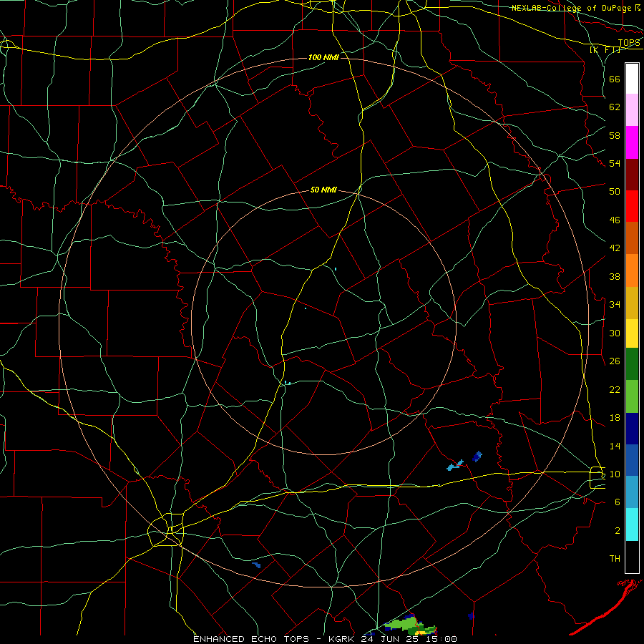The height and width of the screenshot is (644, 644).
Task: Select the 10 legend value
Action: [x=615, y=474]
